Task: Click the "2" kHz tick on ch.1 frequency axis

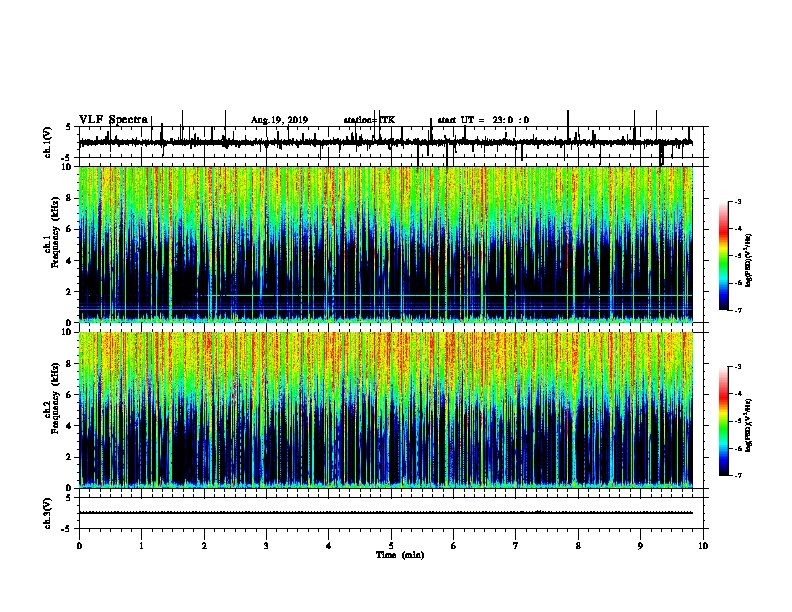Action: pos(70,291)
